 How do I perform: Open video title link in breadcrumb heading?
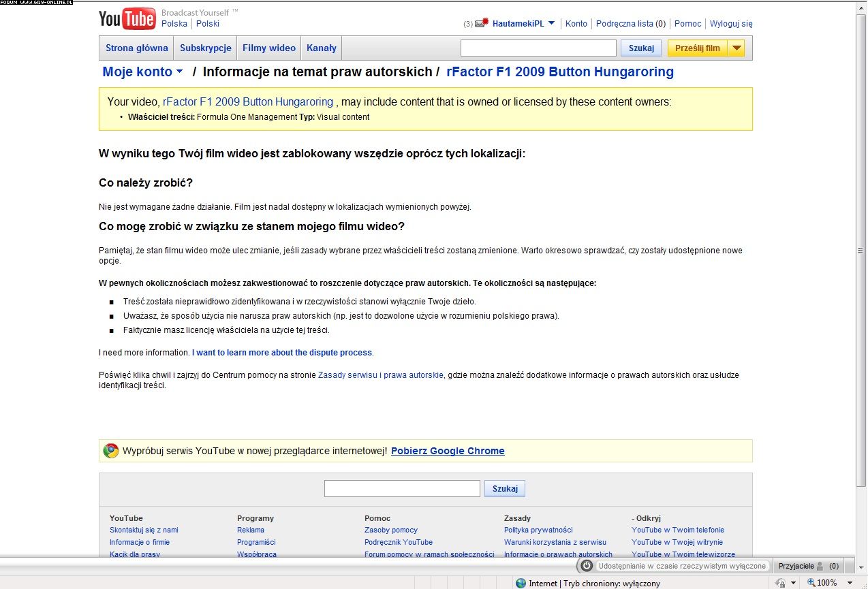tap(560, 71)
